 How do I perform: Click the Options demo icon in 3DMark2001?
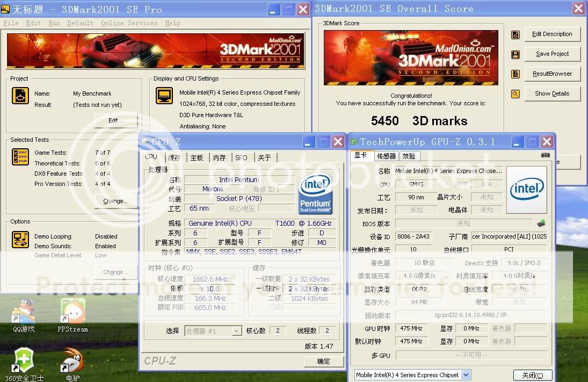coord(20,240)
